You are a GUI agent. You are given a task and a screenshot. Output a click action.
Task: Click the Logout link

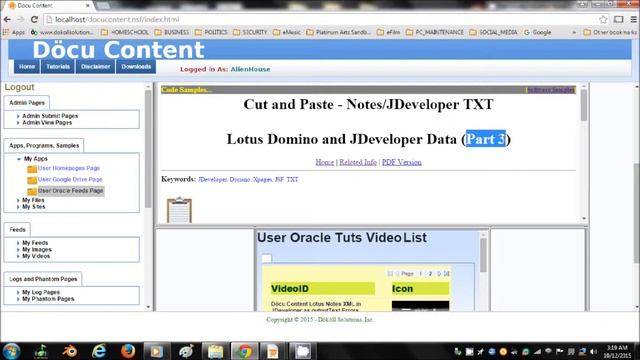point(19,87)
